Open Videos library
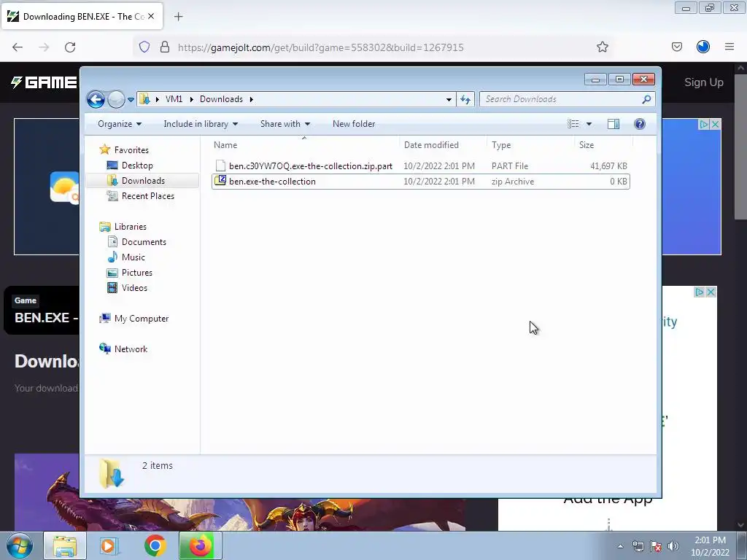 click(x=134, y=287)
